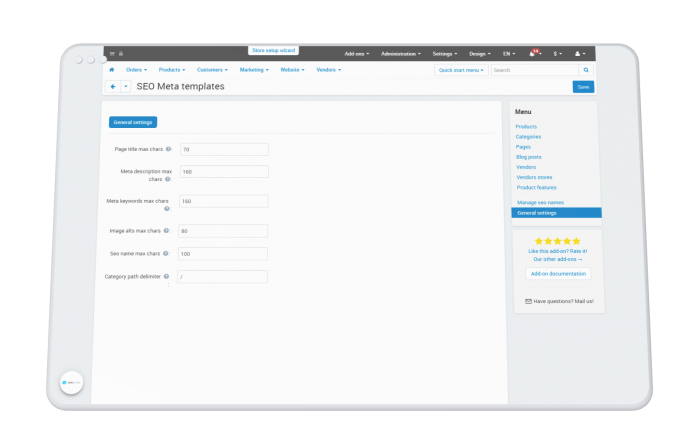The width and height of the screenshot is (700, 445).
Task: Open Add-on documentation button
Action: pyautogui.click(x=558, y=274)
